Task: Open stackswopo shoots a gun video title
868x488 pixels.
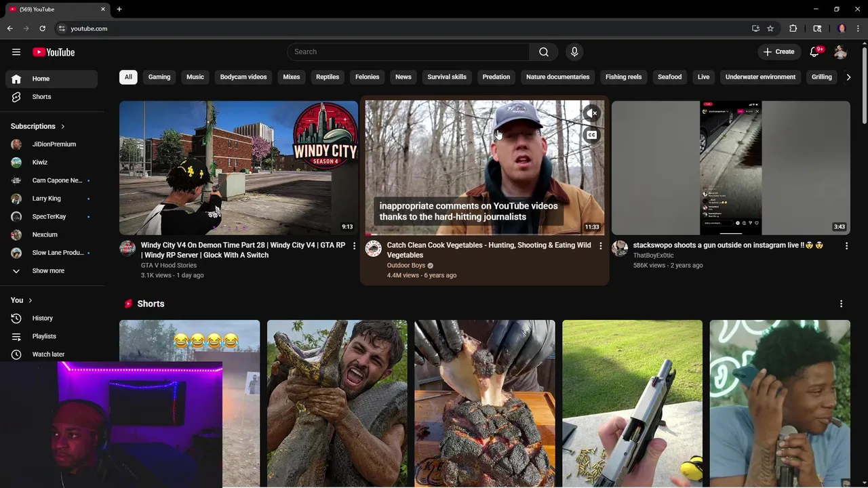Action: click(x=728, y=245)
